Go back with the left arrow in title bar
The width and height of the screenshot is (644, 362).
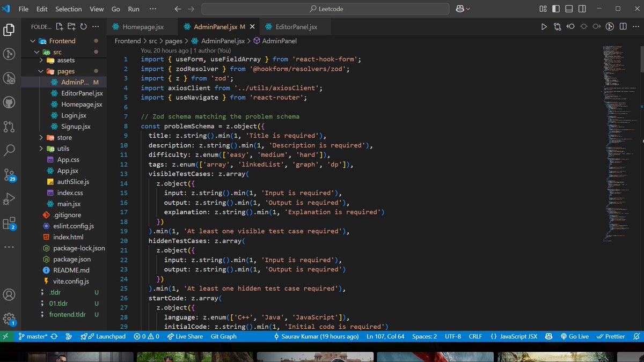(178, 9)
